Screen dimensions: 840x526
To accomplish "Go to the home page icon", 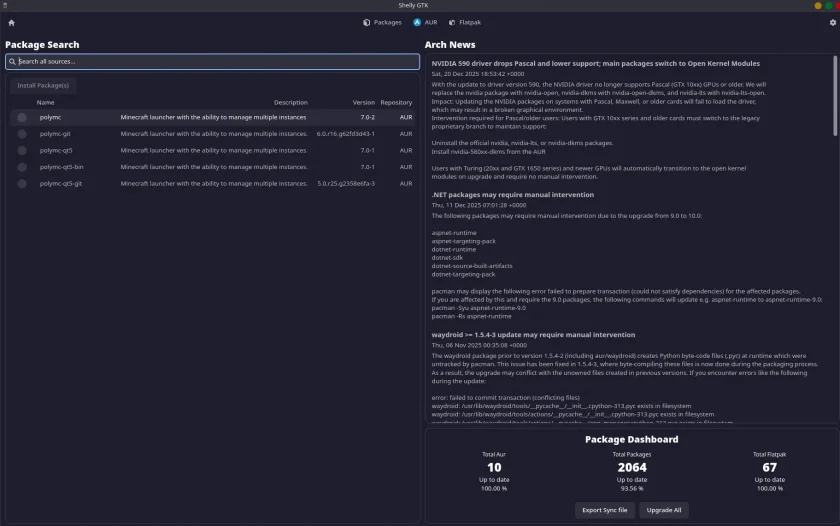I will pos(11,22).
